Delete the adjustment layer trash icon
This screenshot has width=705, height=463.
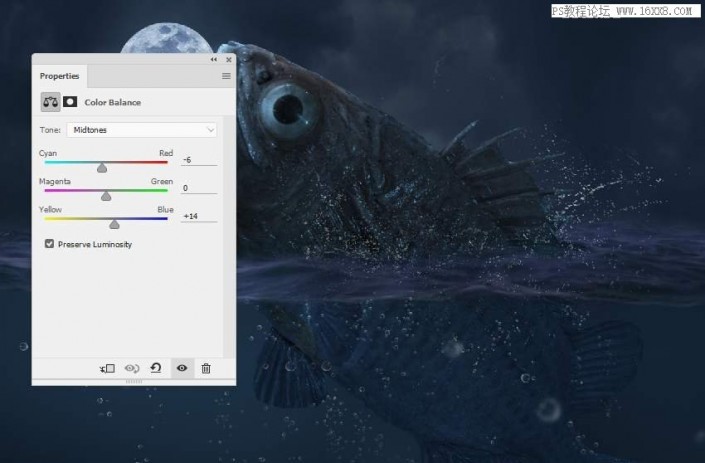[x=206, y=369]
